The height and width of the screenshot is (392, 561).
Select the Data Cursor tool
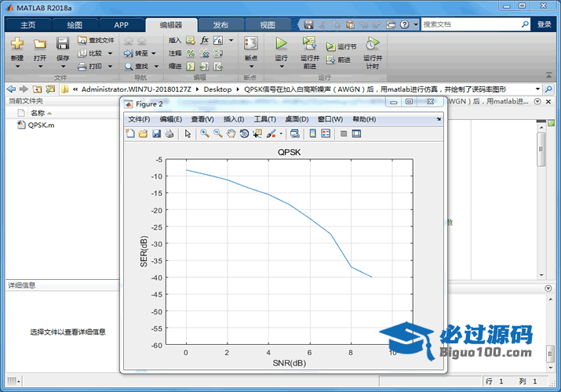point(257,134)
